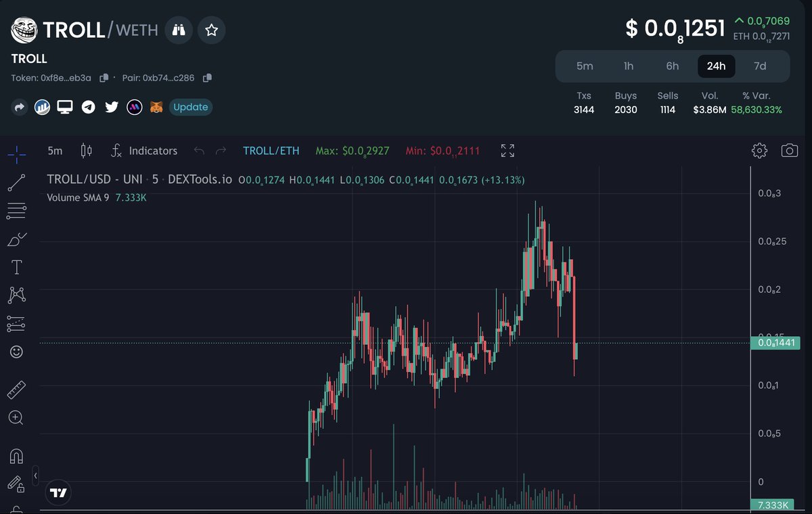Select the crosshair cursor tool
812x514 pixels.
[x=16, y=154]
